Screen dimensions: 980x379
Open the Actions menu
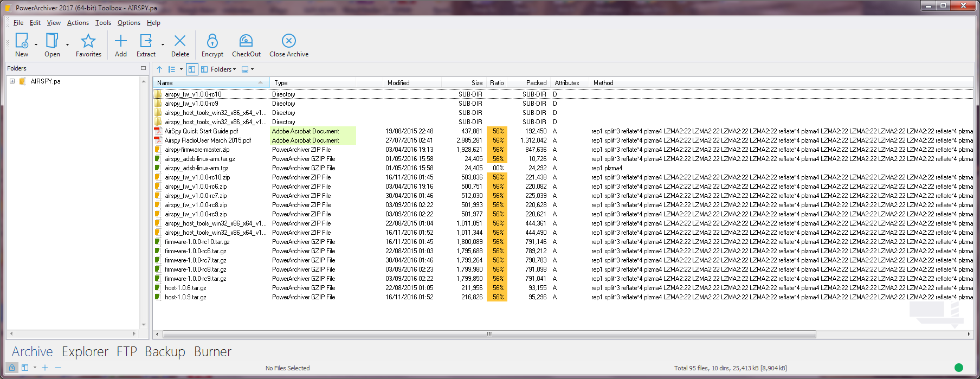click(x=78, y=23)
